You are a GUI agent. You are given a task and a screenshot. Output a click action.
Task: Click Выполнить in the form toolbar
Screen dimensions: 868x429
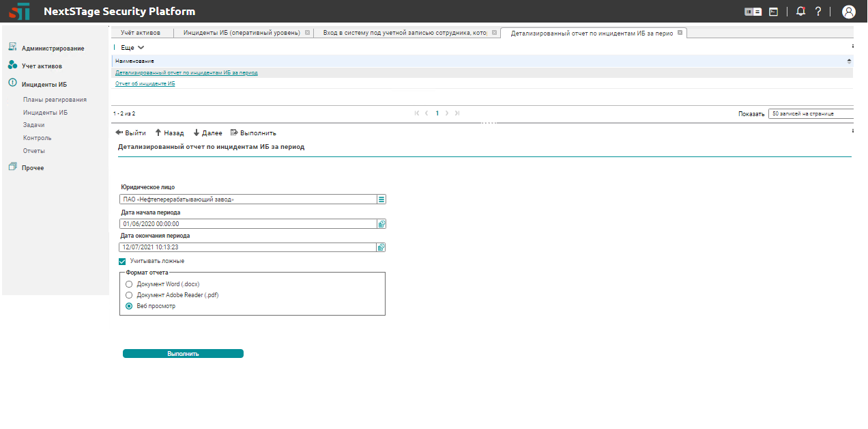[253, 133]
